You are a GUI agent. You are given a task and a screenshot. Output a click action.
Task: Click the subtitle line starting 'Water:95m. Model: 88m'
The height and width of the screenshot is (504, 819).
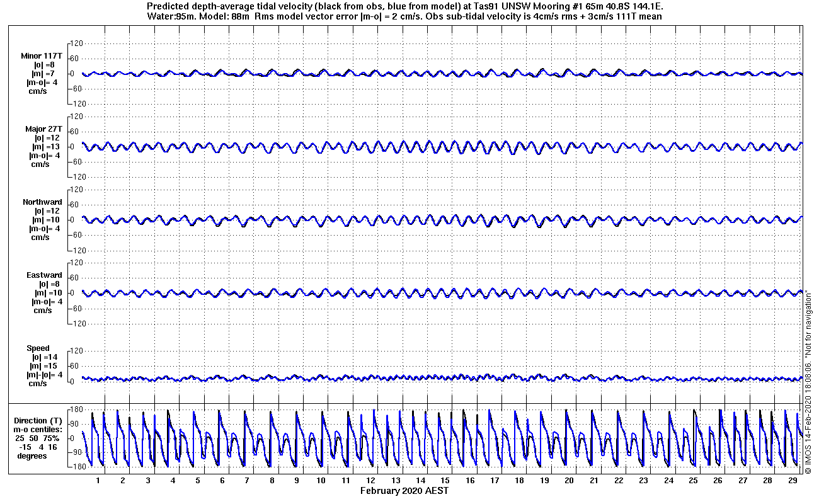(x=404, y=16)
